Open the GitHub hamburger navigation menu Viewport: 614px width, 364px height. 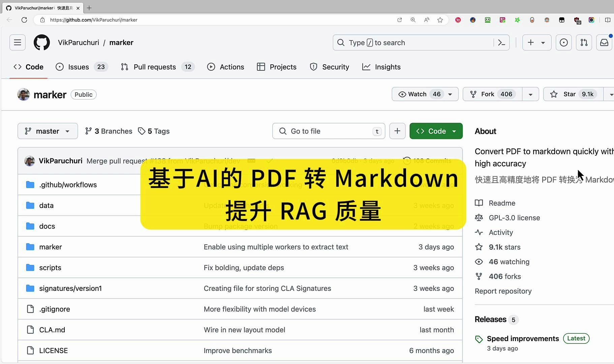click(x=18, y=42)
